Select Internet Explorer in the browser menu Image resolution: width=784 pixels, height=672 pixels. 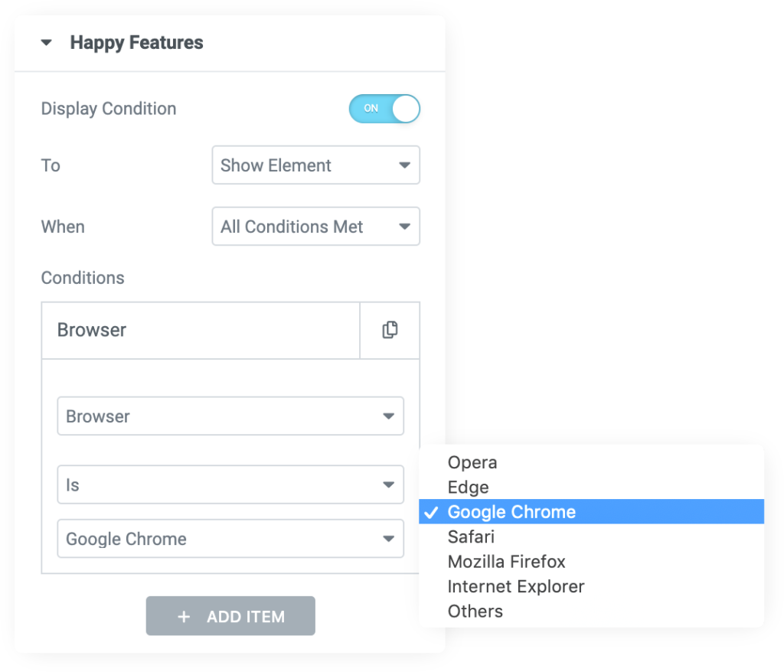[x=515, y=586]
